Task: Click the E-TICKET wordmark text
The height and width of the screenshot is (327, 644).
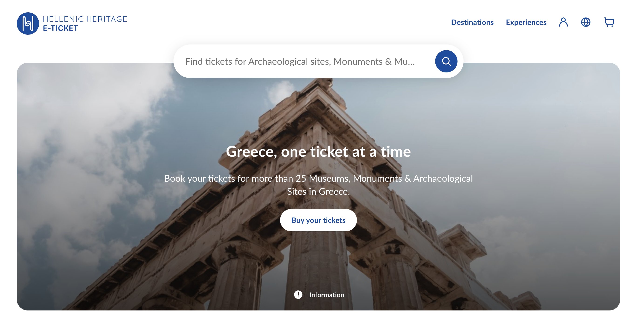Action: (61, 28)
